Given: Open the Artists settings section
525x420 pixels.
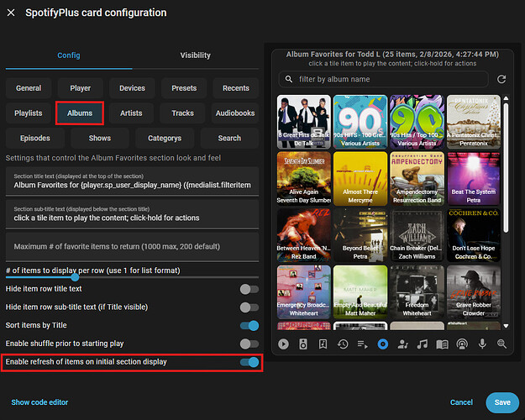Looking at the screenshot, I should tap(131, 113).
